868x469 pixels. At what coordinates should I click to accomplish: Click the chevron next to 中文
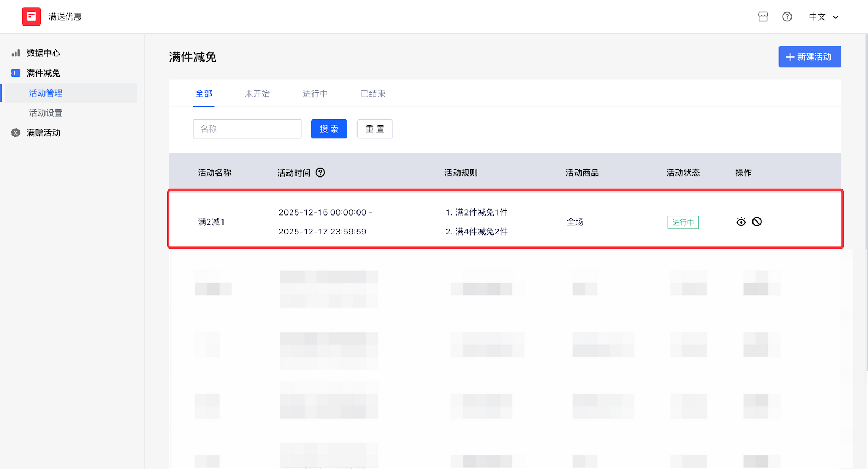pos(835,17)
